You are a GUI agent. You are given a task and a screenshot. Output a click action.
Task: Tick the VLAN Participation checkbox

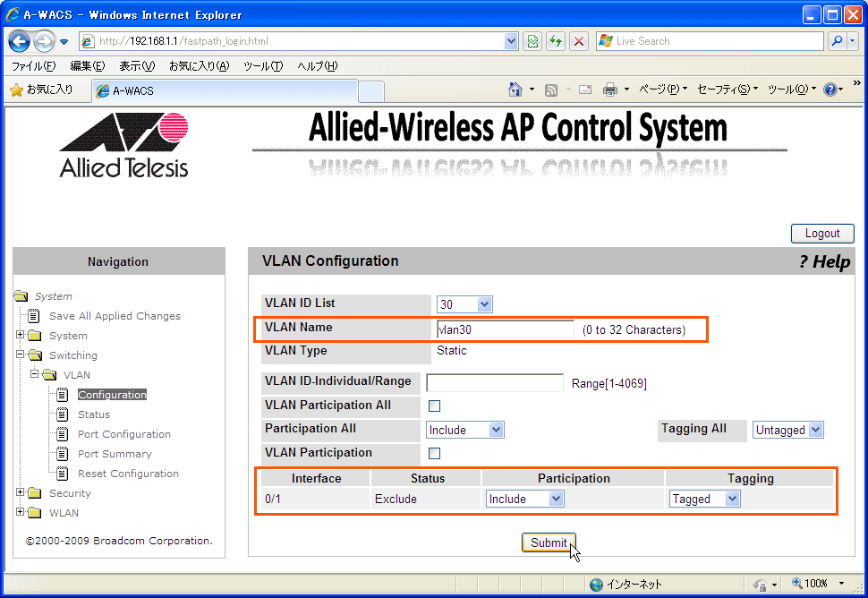[x=435, y=453]
